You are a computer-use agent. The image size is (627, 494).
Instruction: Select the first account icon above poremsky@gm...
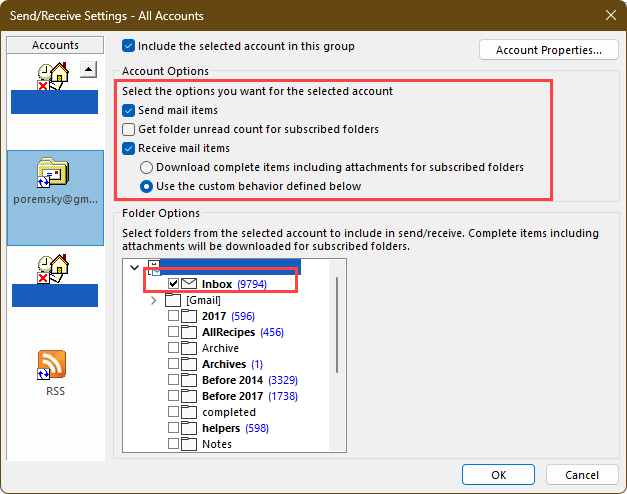(53, 76)
